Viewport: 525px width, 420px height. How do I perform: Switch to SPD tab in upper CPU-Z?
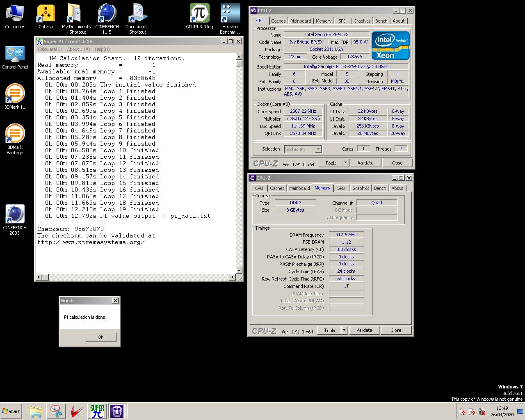[342, 21]
